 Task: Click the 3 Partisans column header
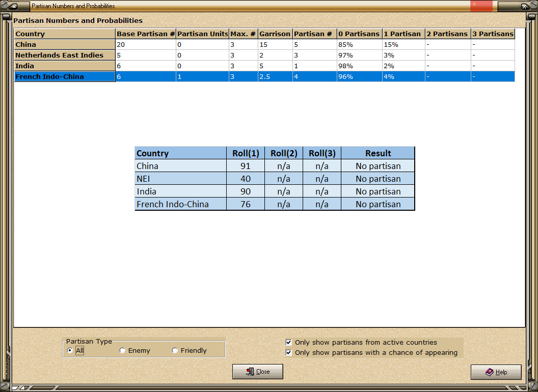tap(493, 34)
